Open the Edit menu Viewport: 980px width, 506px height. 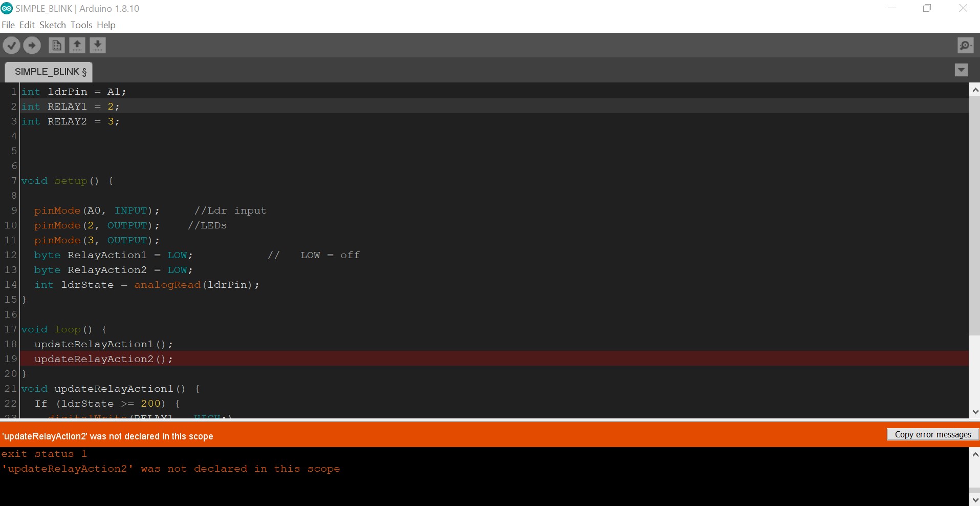[27, 25]
